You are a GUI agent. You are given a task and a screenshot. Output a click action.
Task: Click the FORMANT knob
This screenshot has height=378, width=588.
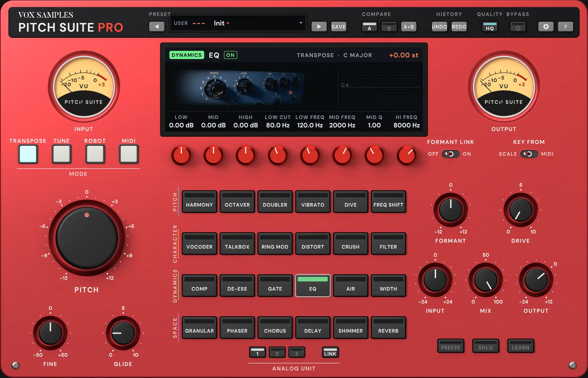tap(451, 210)
